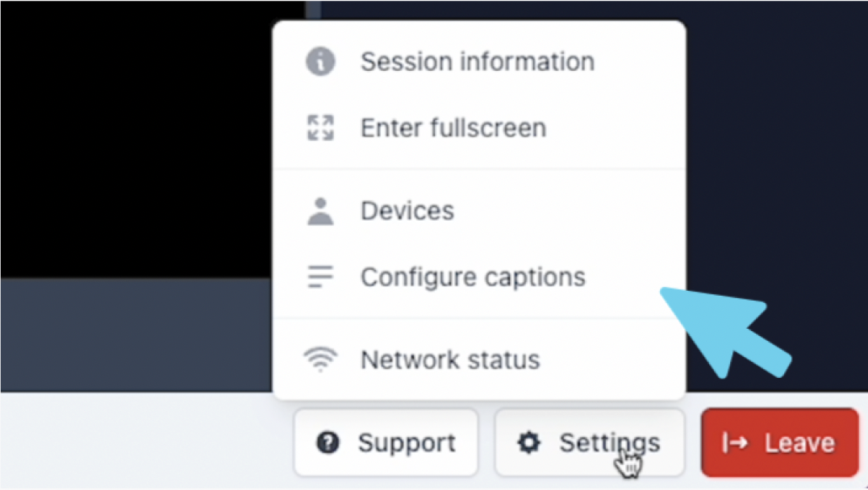The image size is (868, 490).
Task: Click the question mark icon on Support
Action: coord(328,442)
